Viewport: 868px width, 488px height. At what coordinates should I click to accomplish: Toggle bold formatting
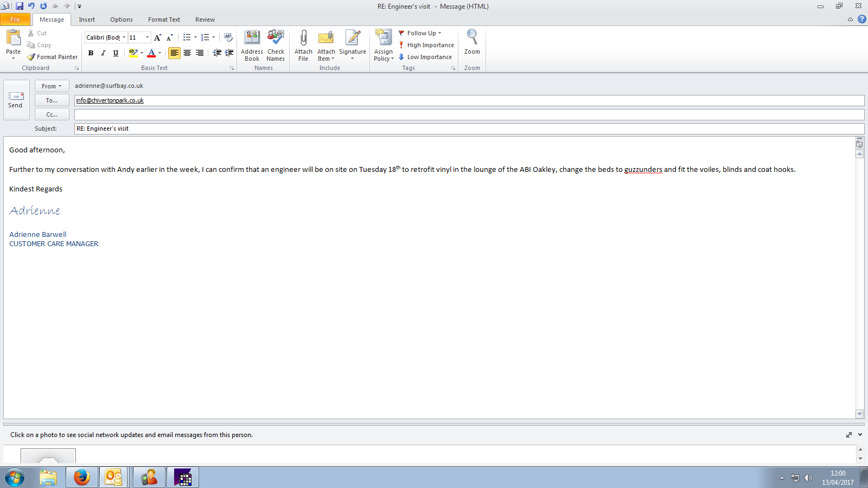click(x=91, y=53)
